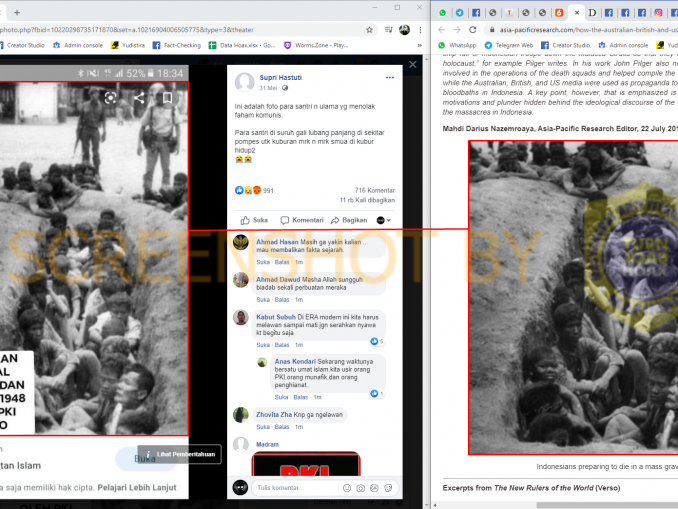Open the Chrome profile avatar
The width and height of the screenshot is (678, 509).
(x=404, y=30)
